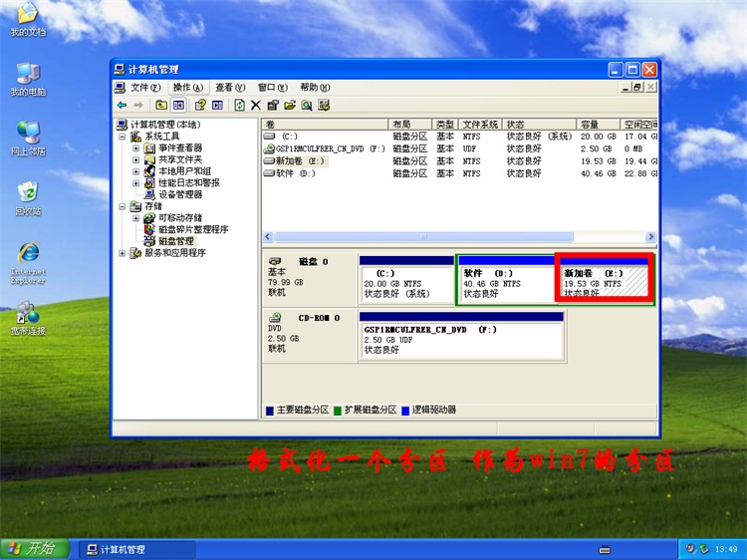Open the 查看(V) menu
747x560 pixels.
click(230, 88)
